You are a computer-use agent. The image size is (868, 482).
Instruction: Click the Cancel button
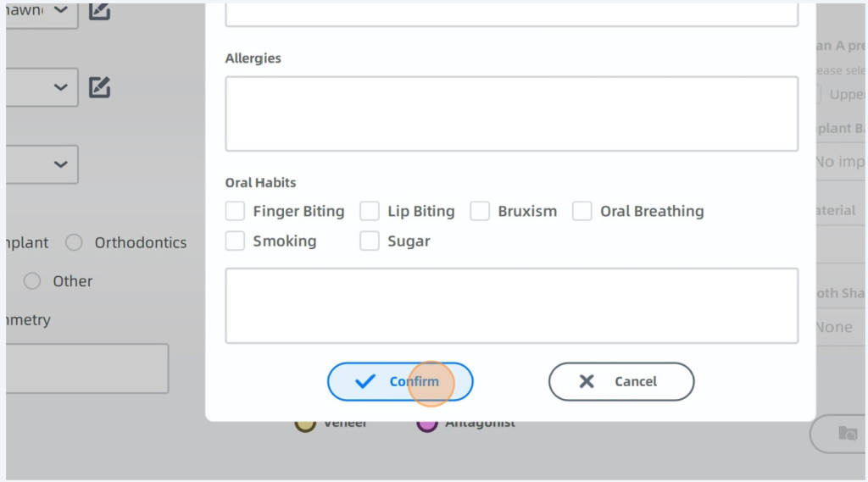621,381
